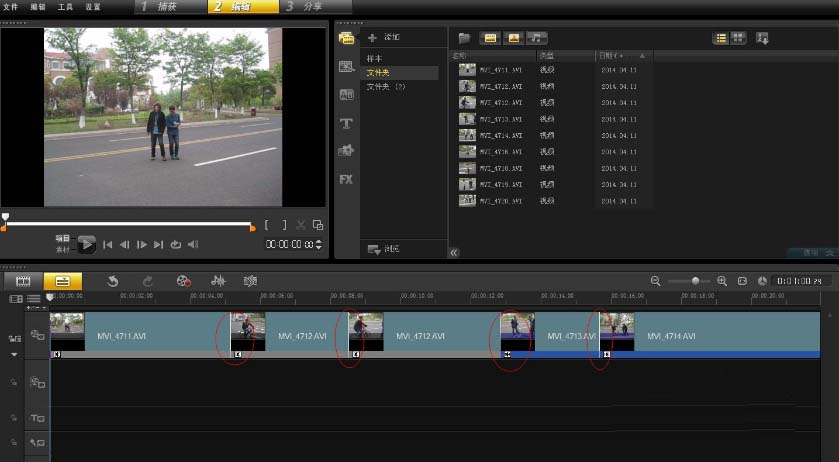839x462 pixels.
Task: Redo the action in timeline toolbar
Action: 148,281
